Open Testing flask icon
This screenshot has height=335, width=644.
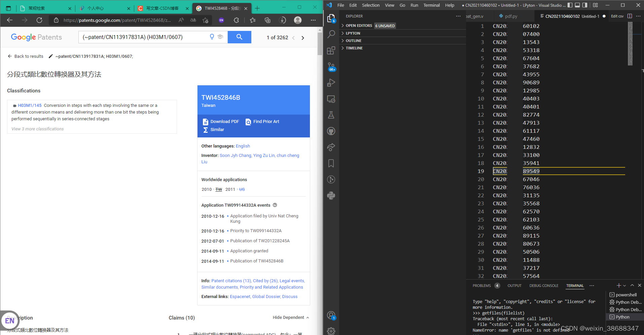pos(331,115)
